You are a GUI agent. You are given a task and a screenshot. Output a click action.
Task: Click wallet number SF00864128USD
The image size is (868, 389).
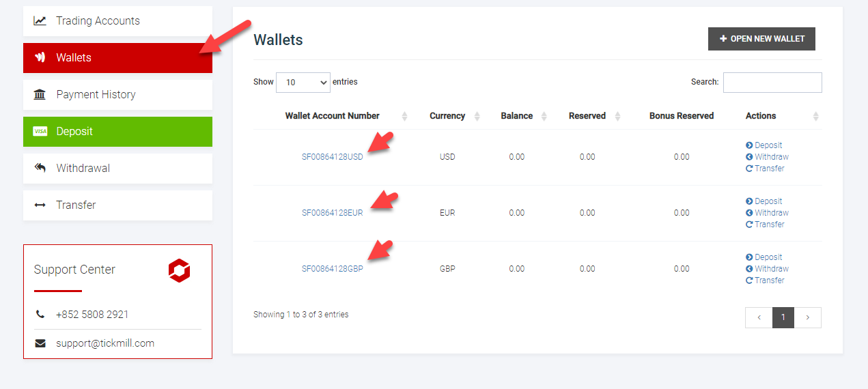click(333, 157)
